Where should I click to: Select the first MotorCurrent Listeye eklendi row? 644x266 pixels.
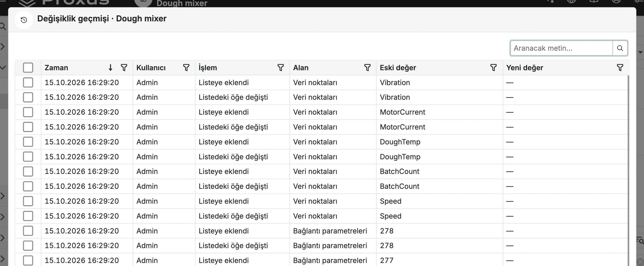point(322,112)
